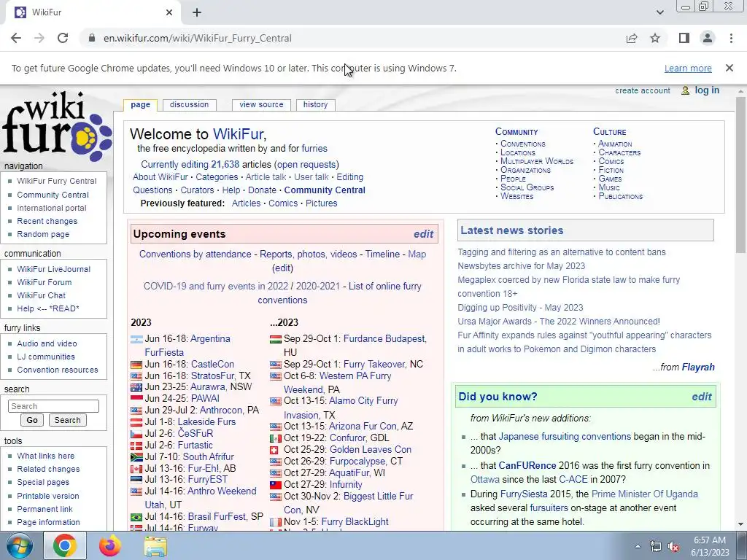Image resolution: width=747 pixels, height=560 pixels.
Task: Edit the Did you know section
Action: [701, 397]
